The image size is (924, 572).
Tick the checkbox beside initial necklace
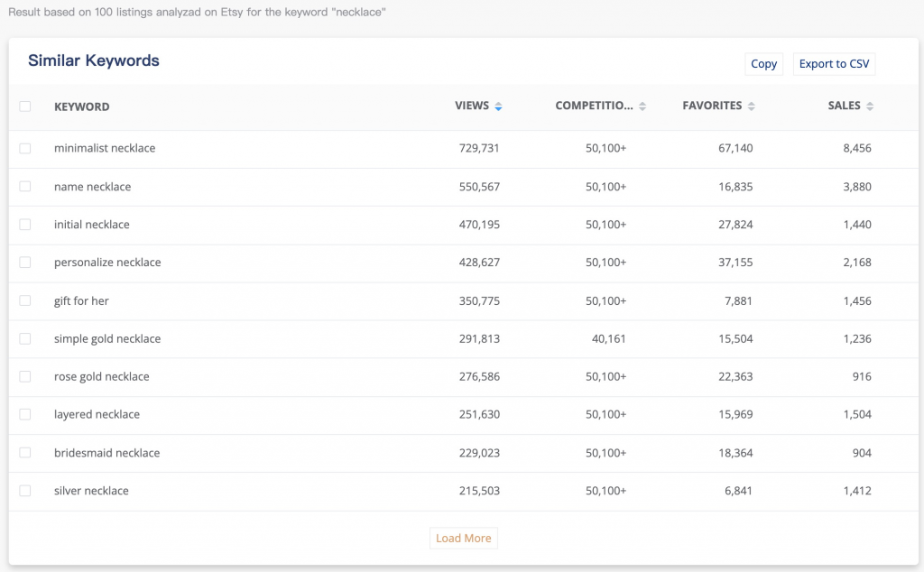(25, 225)
